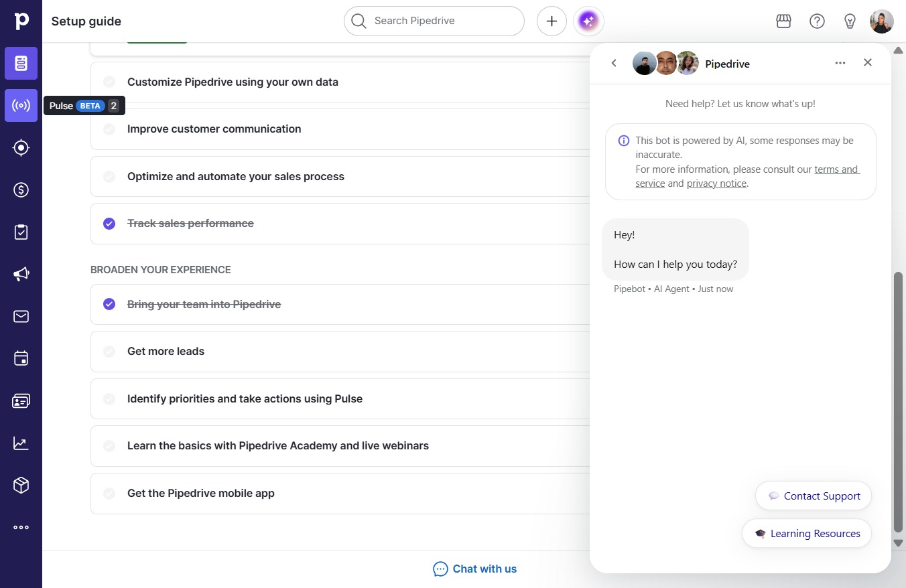Toggle checkmark for Customize Pipedrive using your own data
Image resolution: width=906 pixels, height=588 pixels.
[109, 82]
